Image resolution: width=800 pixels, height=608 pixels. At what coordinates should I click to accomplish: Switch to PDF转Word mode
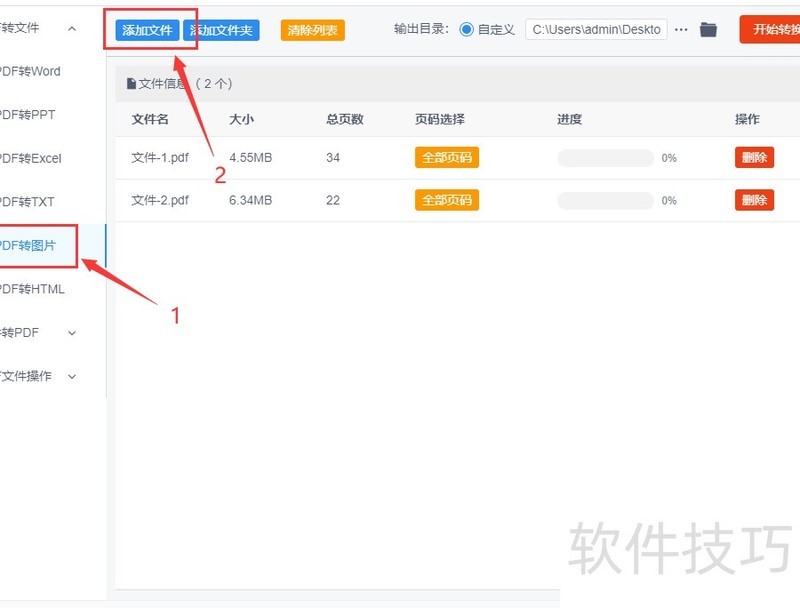[x=30, y=71]
